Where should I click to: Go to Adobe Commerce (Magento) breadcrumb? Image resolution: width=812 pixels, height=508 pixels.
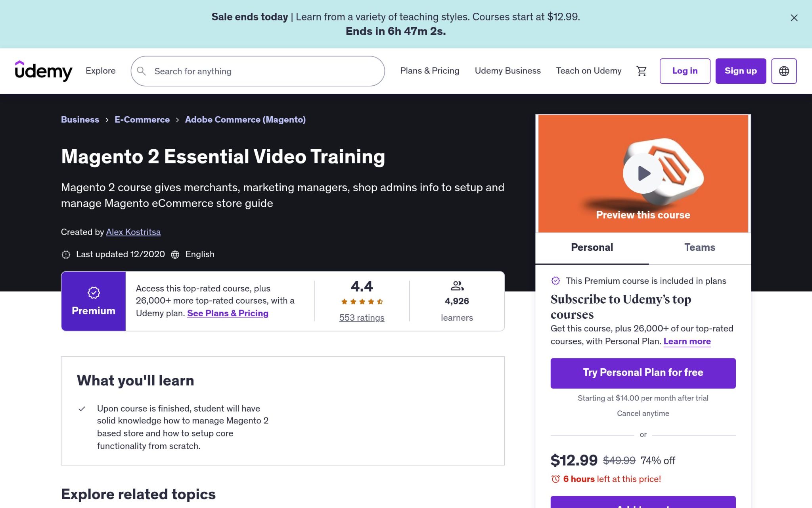[245, 119]
